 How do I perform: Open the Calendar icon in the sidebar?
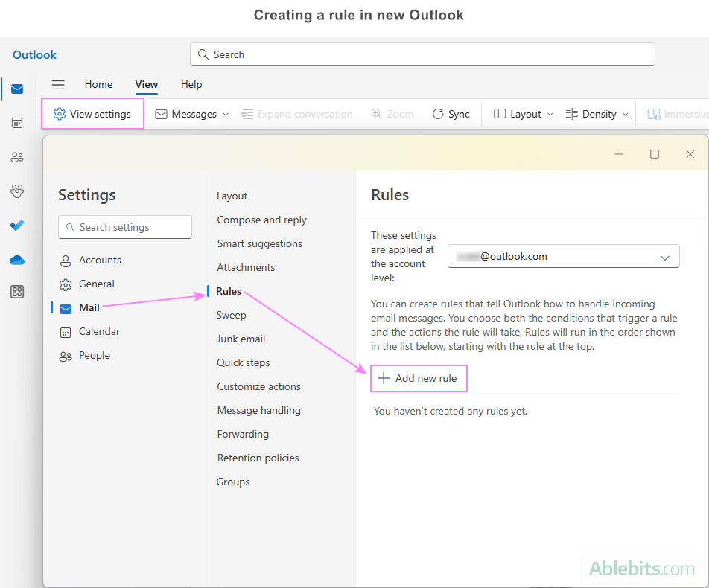coord(16,123)
